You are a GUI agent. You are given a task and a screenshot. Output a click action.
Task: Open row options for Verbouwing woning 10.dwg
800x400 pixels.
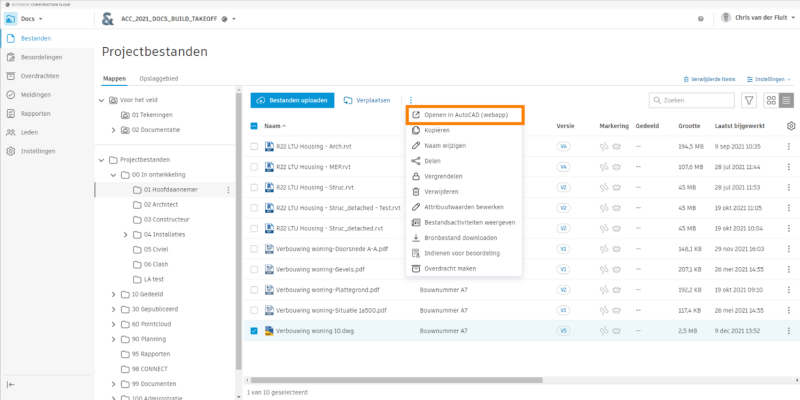click(790, 330)
